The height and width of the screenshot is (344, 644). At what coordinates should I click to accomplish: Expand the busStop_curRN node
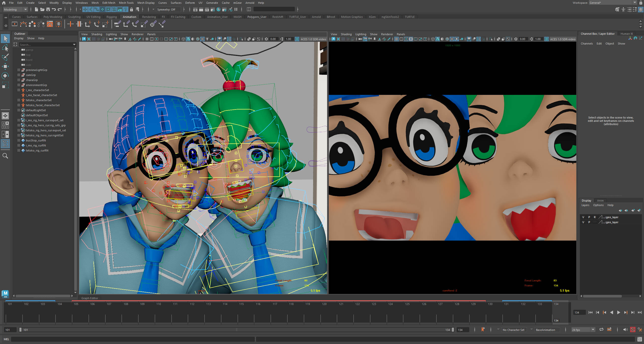click(x=19, y=140)
